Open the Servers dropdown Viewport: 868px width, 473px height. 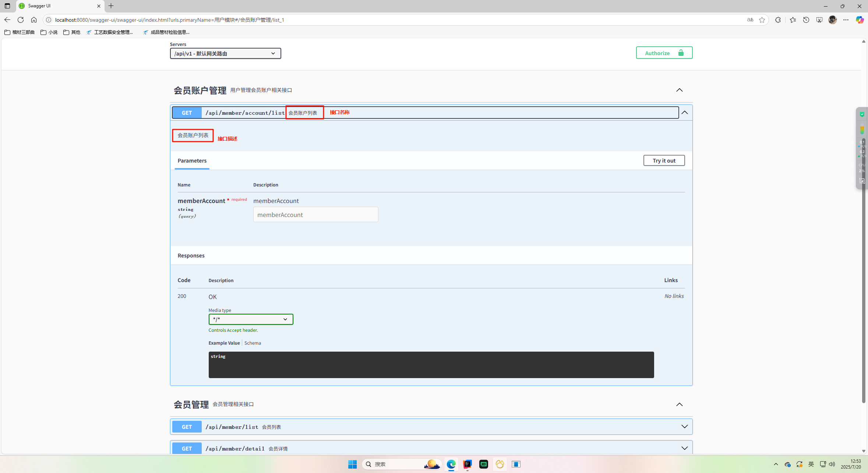point(225,53)
